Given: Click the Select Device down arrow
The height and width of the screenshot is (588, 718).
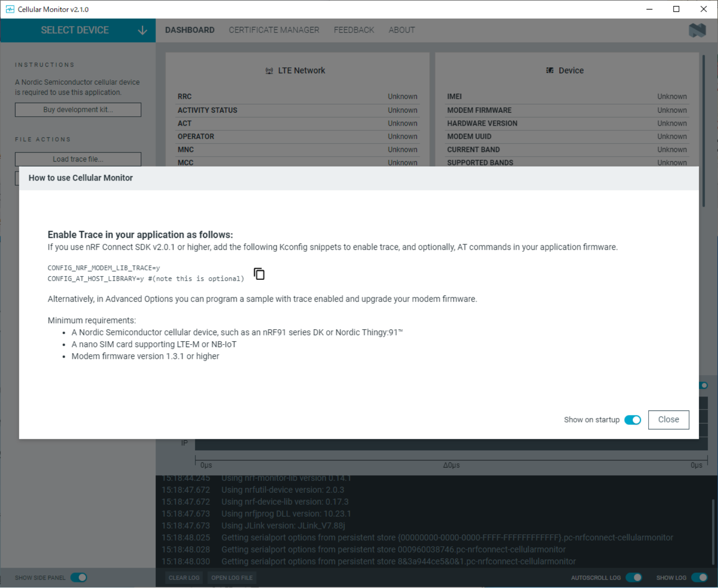Looking at the screenshot, I should 142,30.
